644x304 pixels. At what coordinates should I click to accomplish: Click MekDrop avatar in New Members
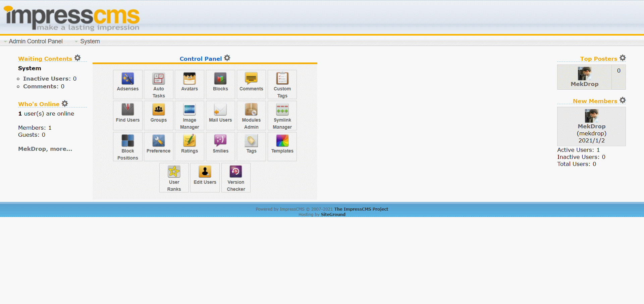click(591, 116)
